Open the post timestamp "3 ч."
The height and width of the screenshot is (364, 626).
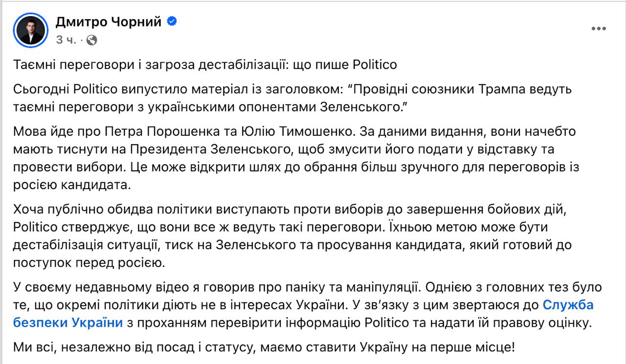coord(66,40)
